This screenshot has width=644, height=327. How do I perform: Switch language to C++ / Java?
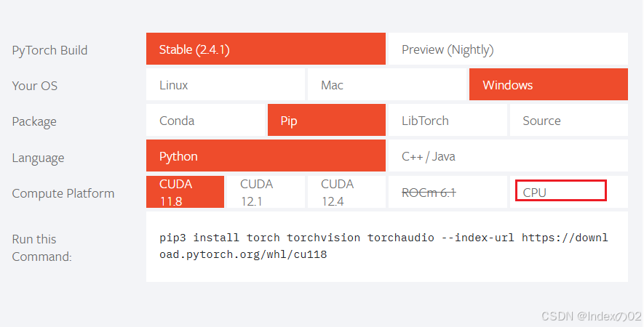point(508,156)
